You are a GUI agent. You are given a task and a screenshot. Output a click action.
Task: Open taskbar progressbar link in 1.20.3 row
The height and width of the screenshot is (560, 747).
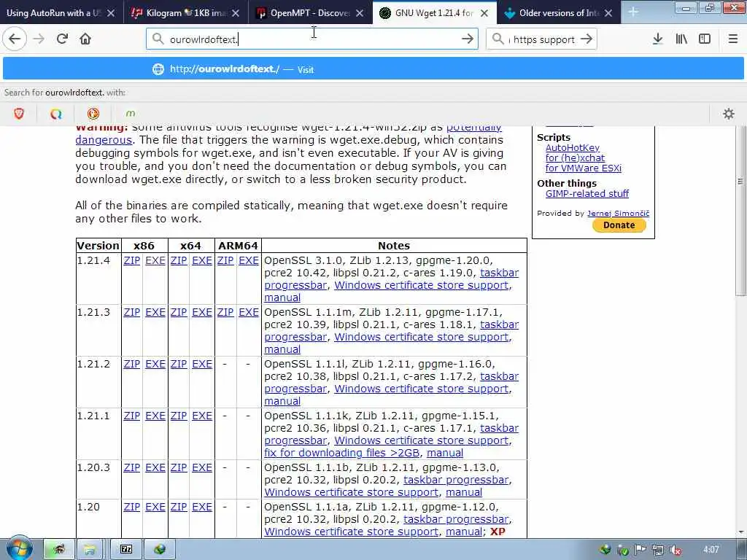[x=456, y=480]
